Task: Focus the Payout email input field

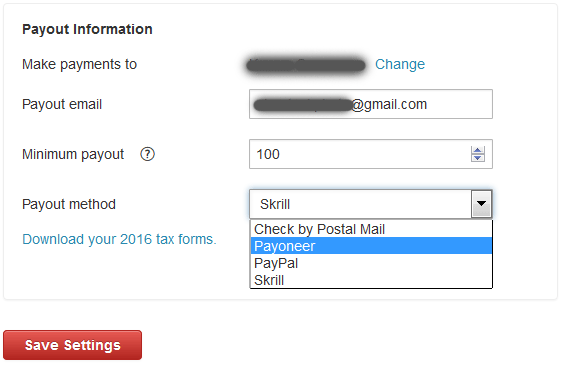Action: click(371, 104)
